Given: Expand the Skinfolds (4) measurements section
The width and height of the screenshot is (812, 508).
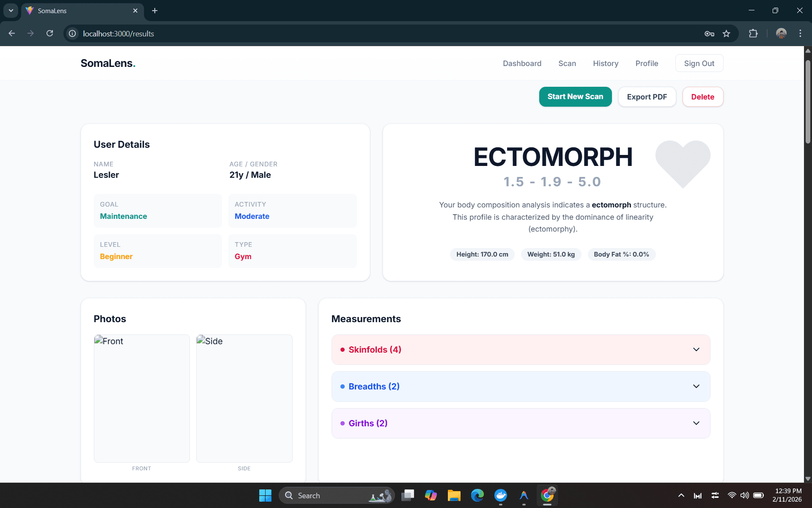Looking at the screenshot, I should 521,350.
